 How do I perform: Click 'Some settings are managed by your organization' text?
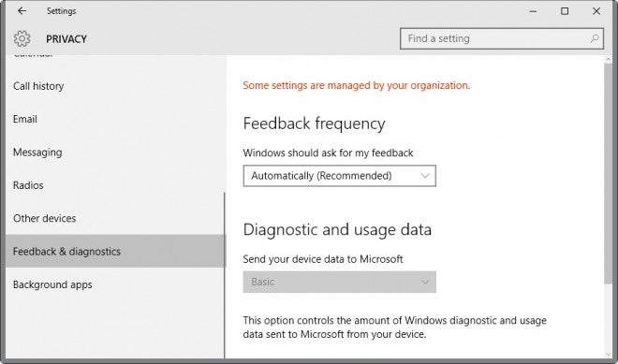pyautogui.click(x=357, y=85)
